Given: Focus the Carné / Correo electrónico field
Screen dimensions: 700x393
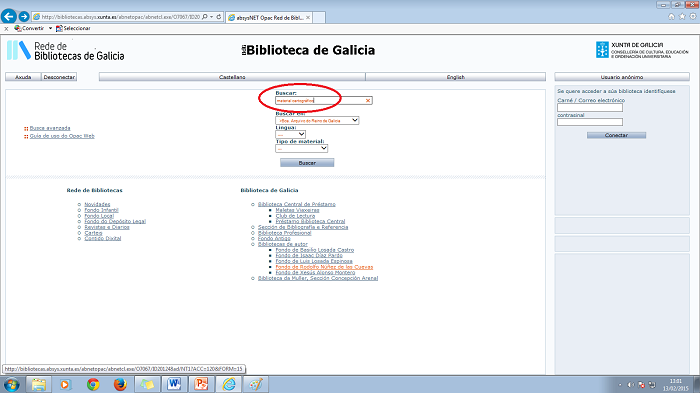Looking at the screenshot, I should point(590,108).
